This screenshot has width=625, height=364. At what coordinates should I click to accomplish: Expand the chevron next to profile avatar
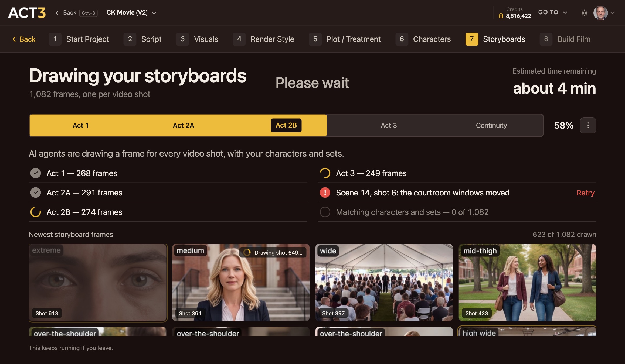pyautogui.click(x=613, y=13)
